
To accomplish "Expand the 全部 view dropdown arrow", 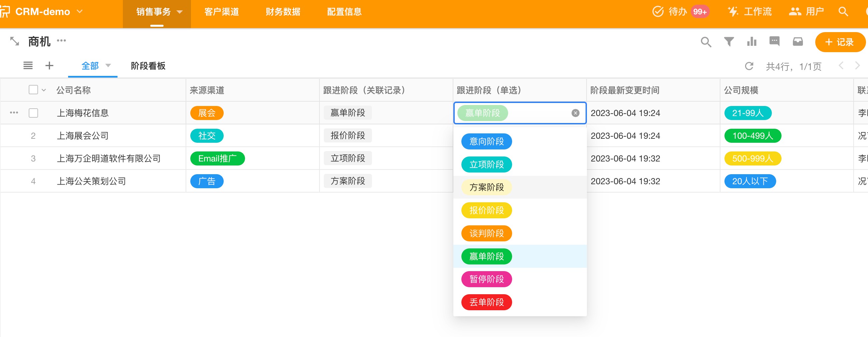I will (x=108, y=66).
